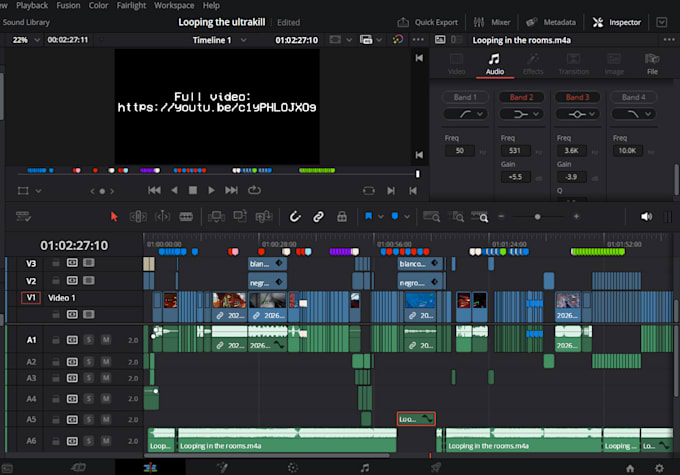
Task: Toggle the Linked selection chain icon
Action: tap(318, 216)
